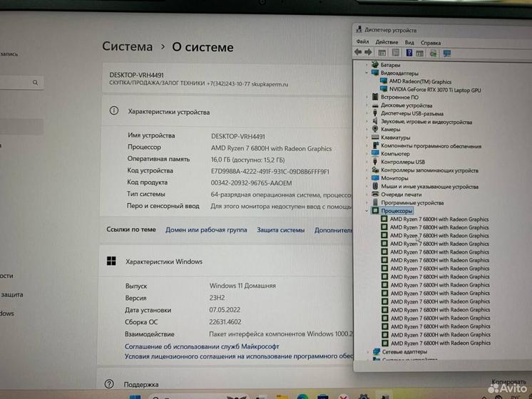Click the search magnifier icon in Settings sidebar
This screenshot has height=399, width=532.
[34, 83]
